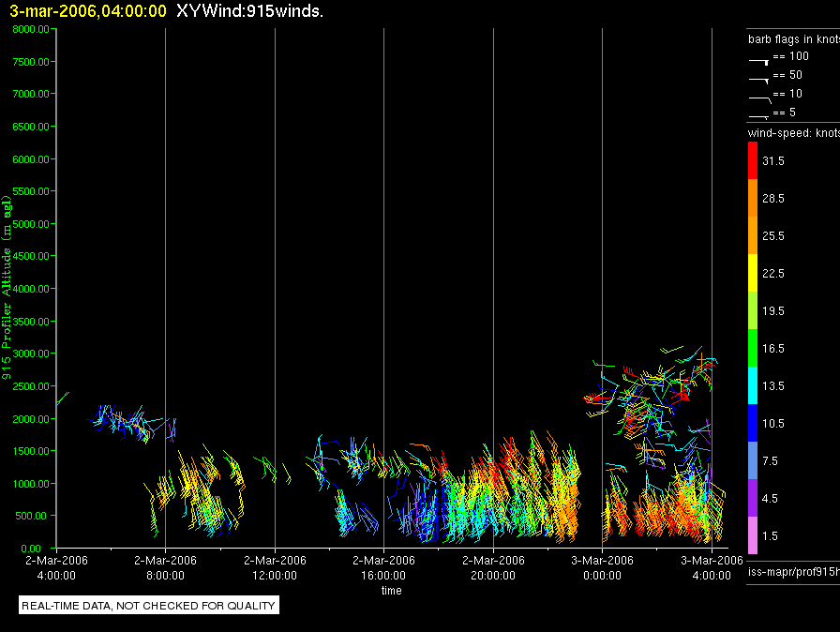Click the REAL-TIME DATA quality notice box
Viewport: 840px width, 632px height.
tap(149, 606)
